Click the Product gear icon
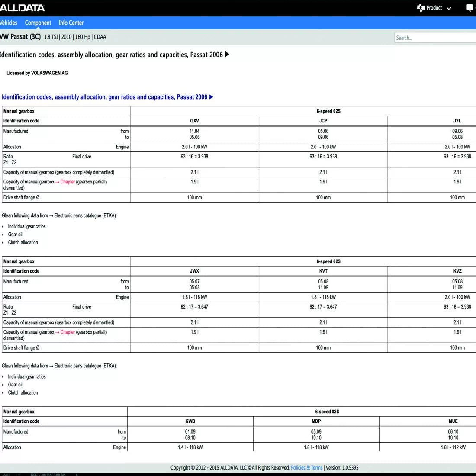This screenshot has width=476, height=476. point(421,8)
